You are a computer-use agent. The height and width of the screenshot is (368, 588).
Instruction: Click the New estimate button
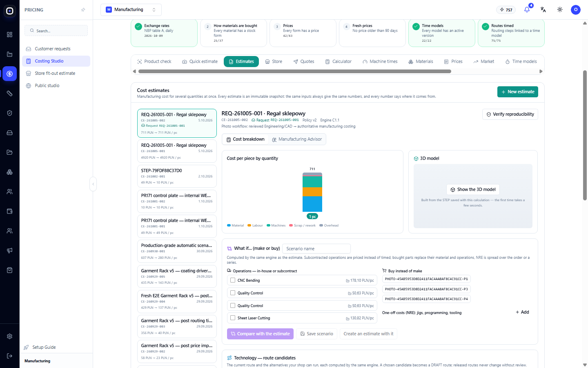[x=518, y=92]
